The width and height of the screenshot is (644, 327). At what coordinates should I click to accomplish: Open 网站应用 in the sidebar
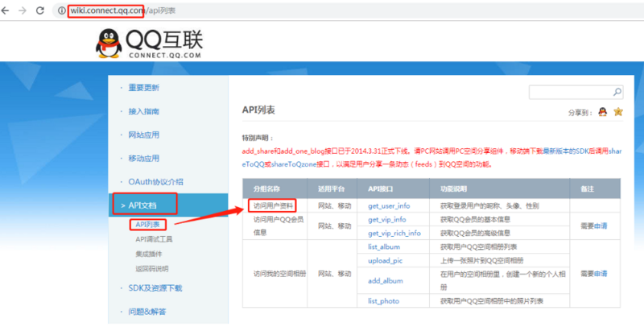pos(144,135)
